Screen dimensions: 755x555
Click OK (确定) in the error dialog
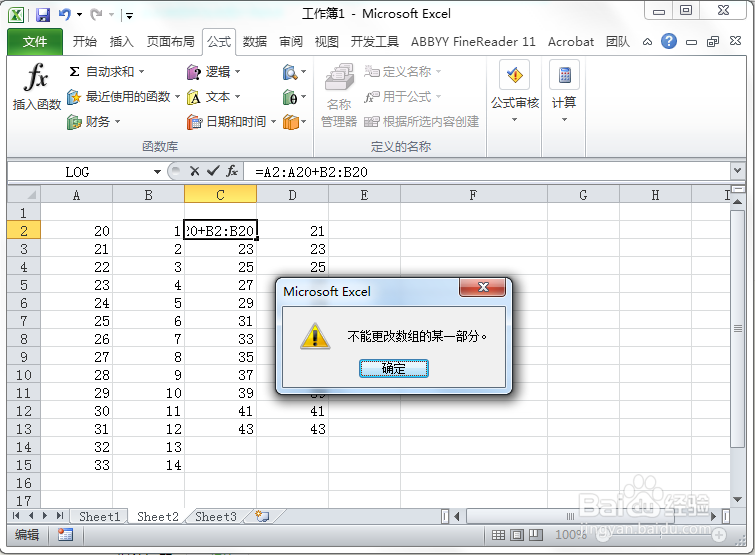(x=394, y=368)
